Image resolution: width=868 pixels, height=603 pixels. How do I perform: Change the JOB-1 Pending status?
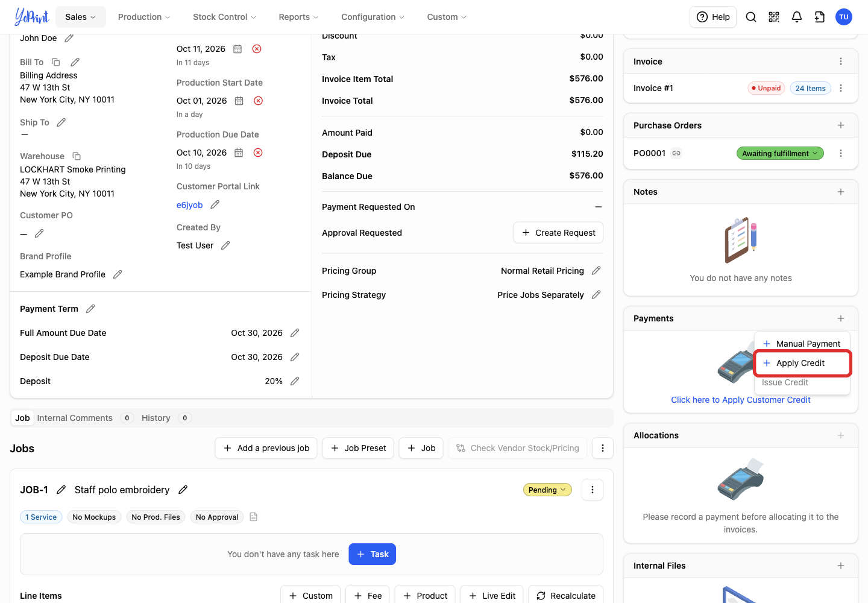tap(547, 490)
